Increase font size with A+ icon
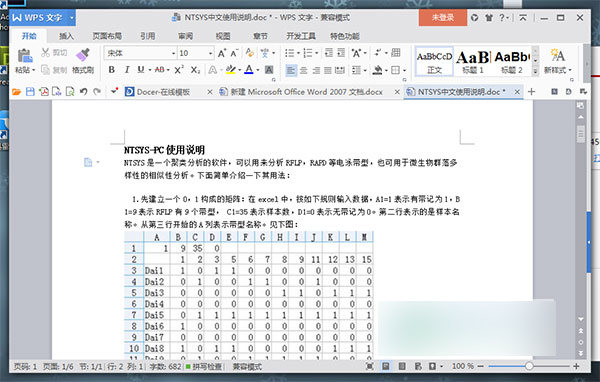This screenshot has height=382, width=600. 222,53
